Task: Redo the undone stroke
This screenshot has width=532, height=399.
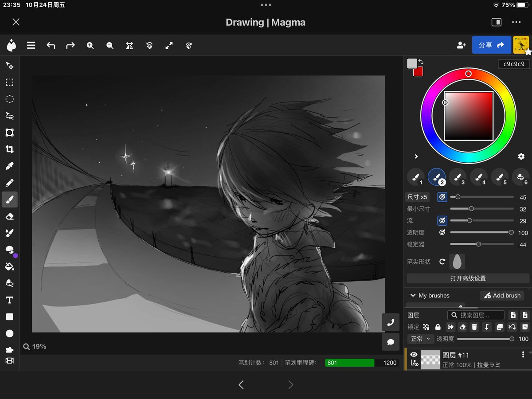Action: (x=70, y=45)
